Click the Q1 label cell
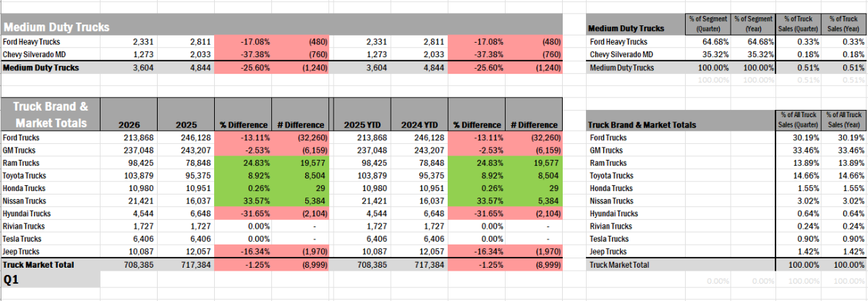868x301 pixels. point(49,279)
